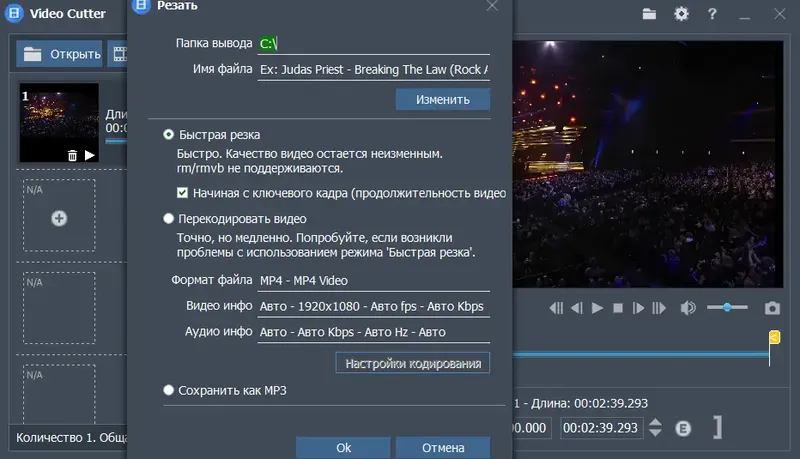This screenshot has width=800, height=459.
Task: Click the third empty N/A clip slot
Action: (x=59, y=394)
